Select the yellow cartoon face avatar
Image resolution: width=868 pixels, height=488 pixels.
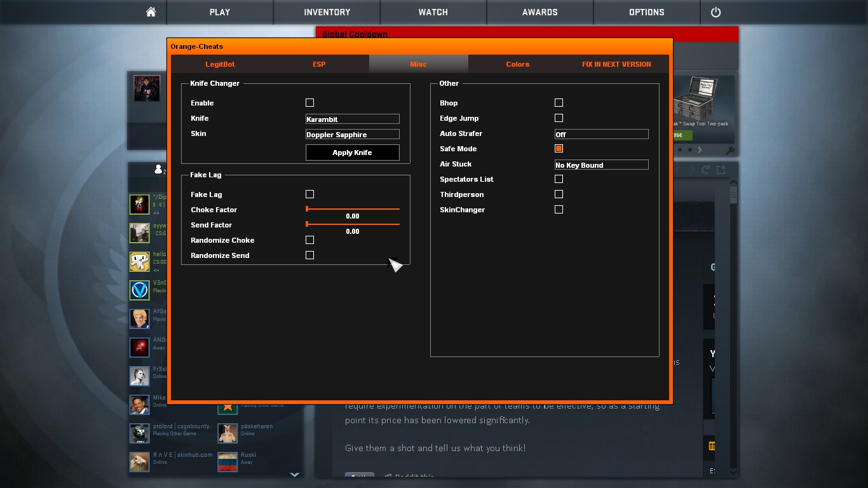pyautogui.click(x=140, y=262)
